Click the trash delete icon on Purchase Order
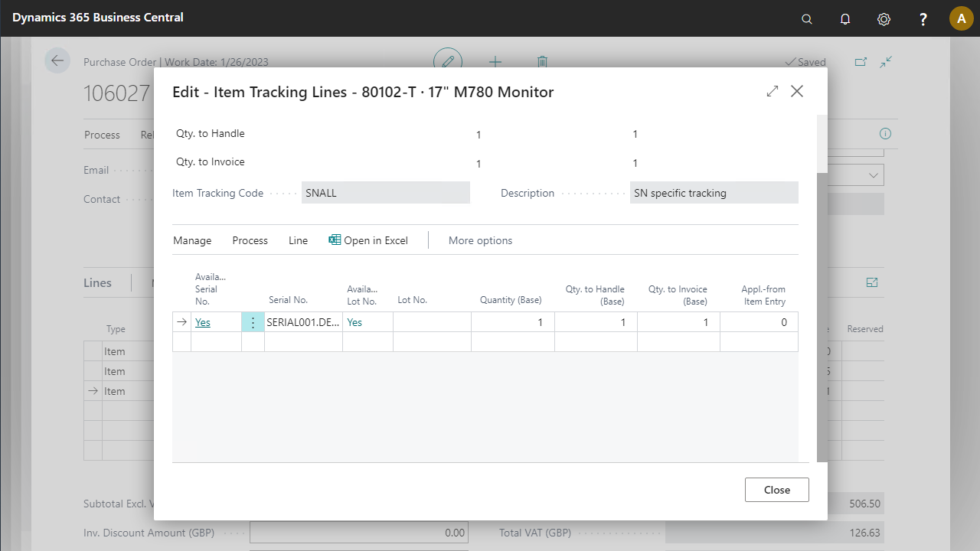 [x=542, y=62]
